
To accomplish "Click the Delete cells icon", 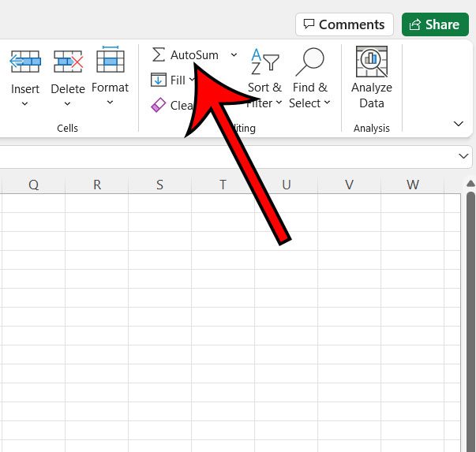I will coord(68,62).
